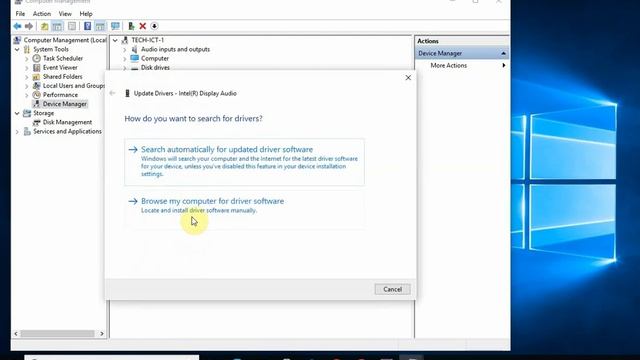640x360 pixels.
Task: Click the Disable device down-arrow toolbar icon
Action: pyautogui.click(x=154, y=27)
